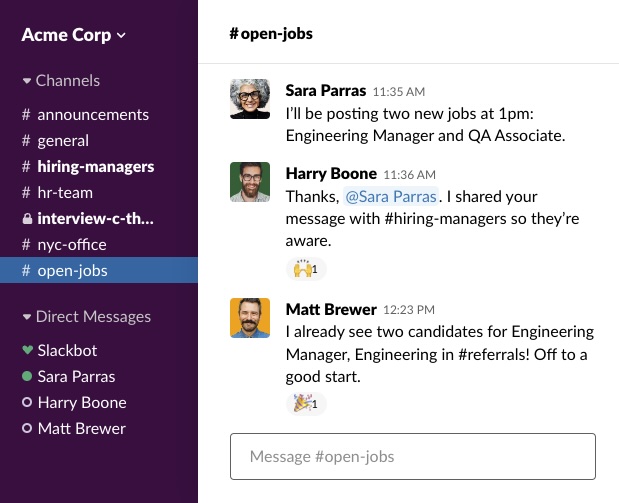Click Sara Parras's profile avatar

249,99
